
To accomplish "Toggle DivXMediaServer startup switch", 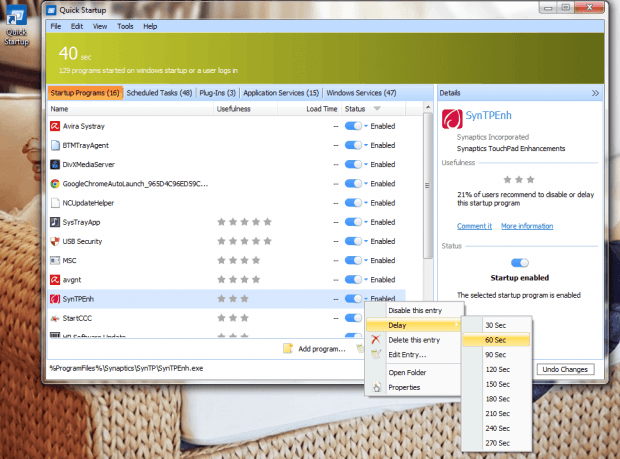I will [x=353, y=164].
